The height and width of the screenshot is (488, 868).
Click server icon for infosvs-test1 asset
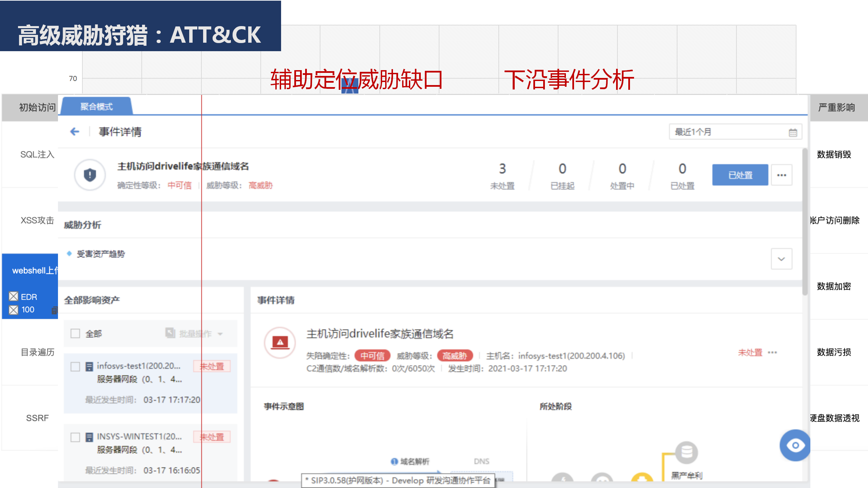(89, 366)
